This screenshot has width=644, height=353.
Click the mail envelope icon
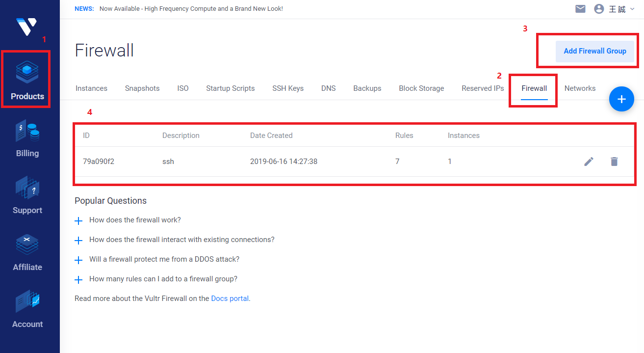(580, 9)
